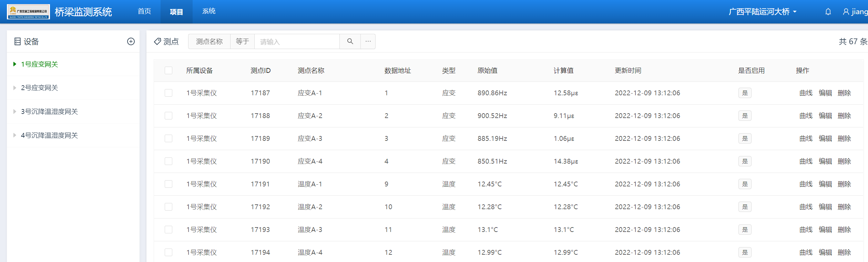Click the 是 enabled tag for 温度A-2
The width and height of the screenshot is (868, 262).
click(x=745, y=207)
